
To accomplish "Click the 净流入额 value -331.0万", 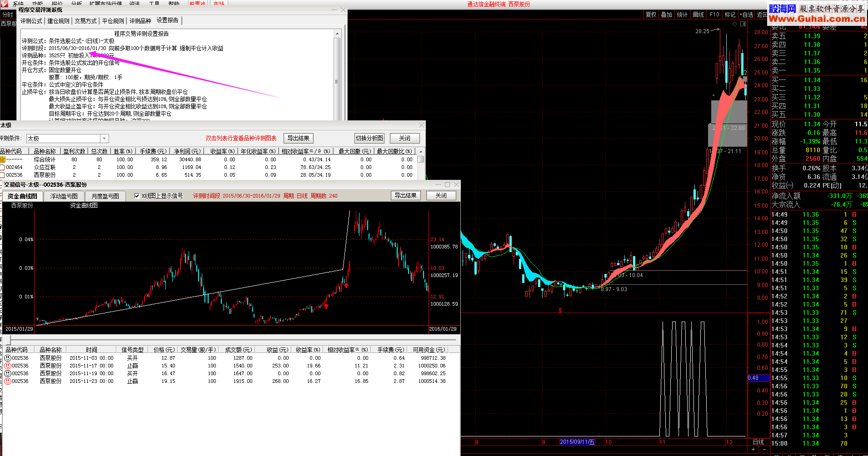I will [840, 196].
